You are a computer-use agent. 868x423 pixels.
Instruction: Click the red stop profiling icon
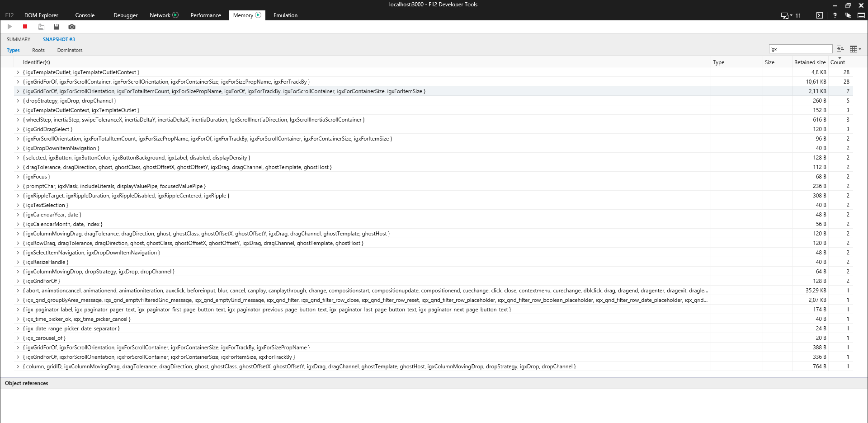pyautogui.click(x=25, y=27)
